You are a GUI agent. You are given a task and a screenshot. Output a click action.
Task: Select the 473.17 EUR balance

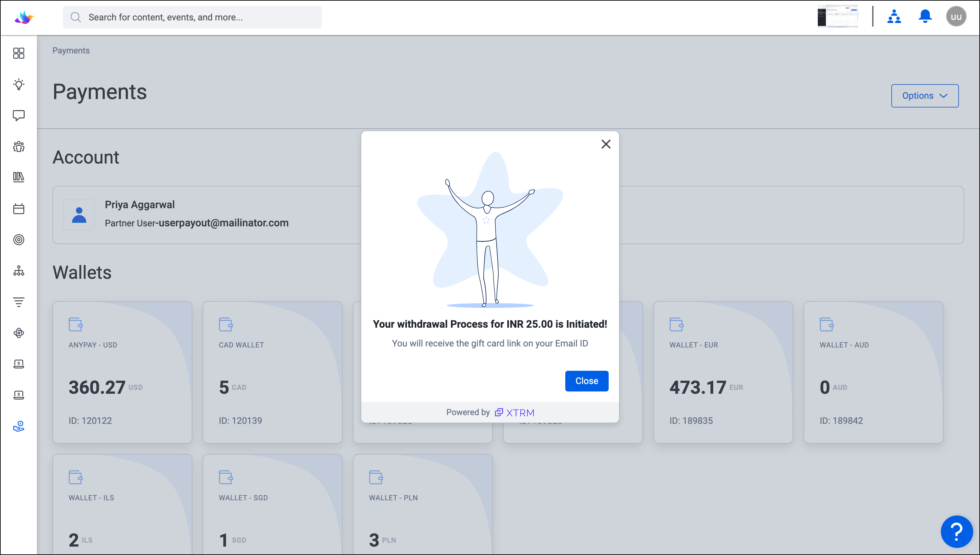tap(706, 387)
